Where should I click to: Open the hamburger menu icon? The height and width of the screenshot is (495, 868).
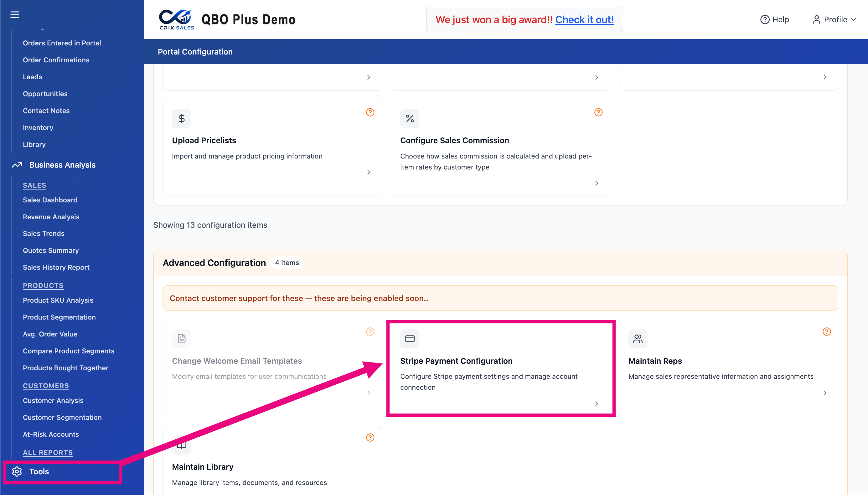coord(15,15)
